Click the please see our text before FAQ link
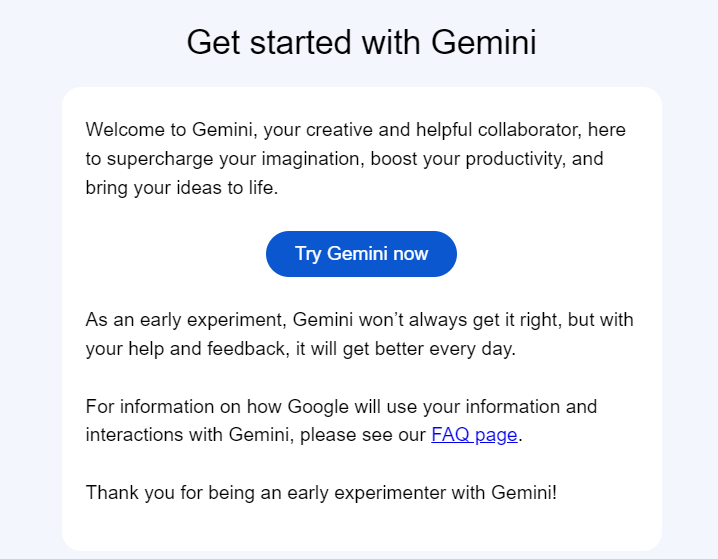718x559 pixels. [363, 434]
